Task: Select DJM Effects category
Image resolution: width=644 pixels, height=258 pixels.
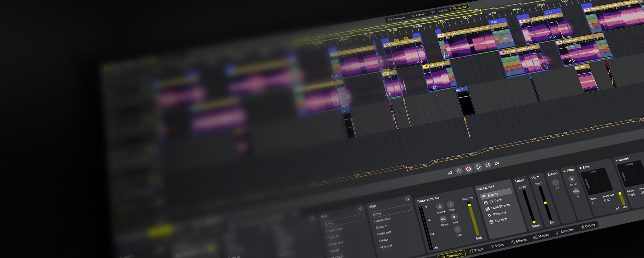Action: pyautogui.click(x=498, y=207)
